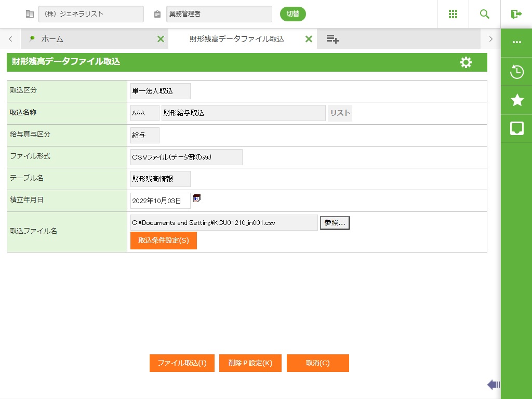
Task: Collapse sidebar with purple arrow icon
Action: pyautogui.click(x=493, y=384)
